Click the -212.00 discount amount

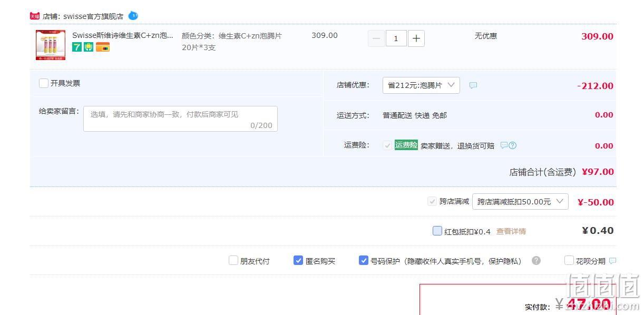point(595,86)
